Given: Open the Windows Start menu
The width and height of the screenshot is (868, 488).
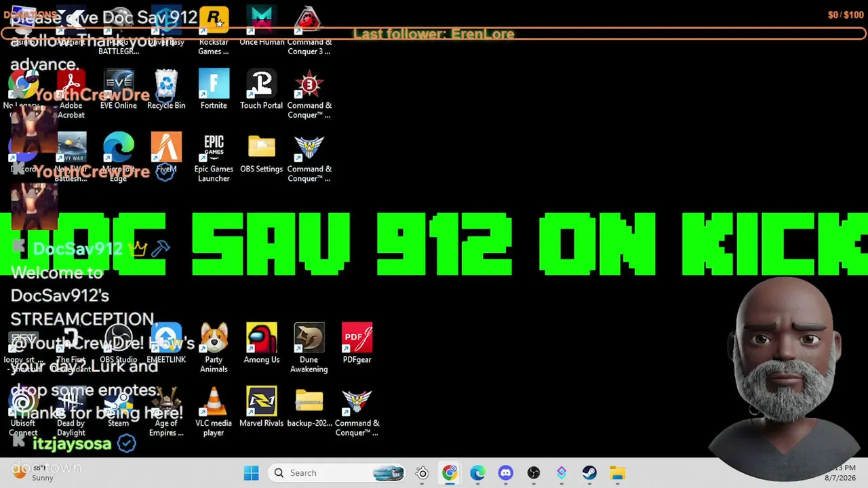Looking at the screenshot, I should (251, 473).
